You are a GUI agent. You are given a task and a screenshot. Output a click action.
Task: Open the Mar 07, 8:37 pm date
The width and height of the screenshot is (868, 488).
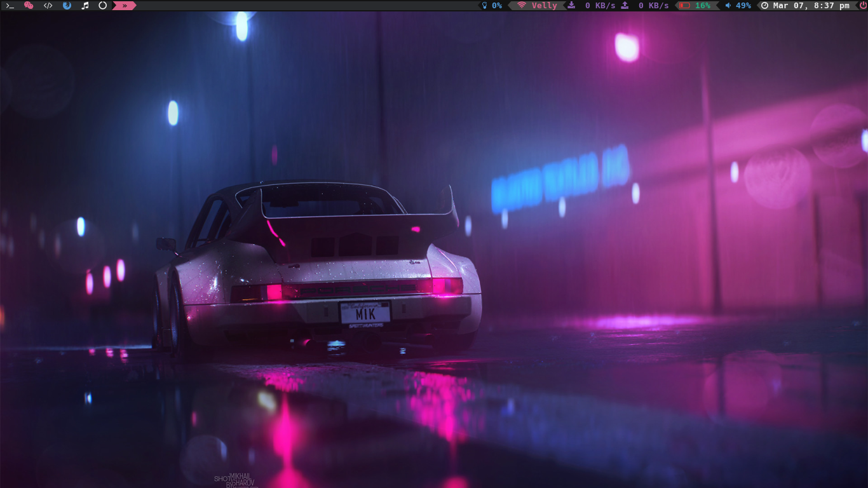811,6
